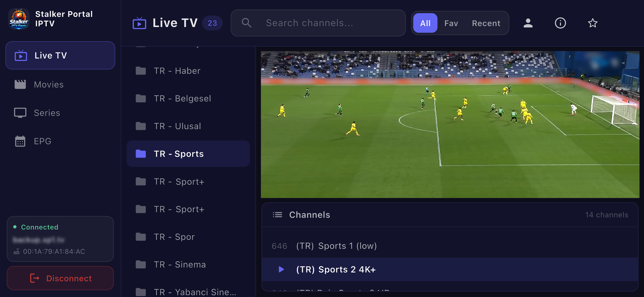Screen dimensions: 644x297
Task: Open the TR - Belgesel category
Action: pyautogui.click(x=188, y=99)
